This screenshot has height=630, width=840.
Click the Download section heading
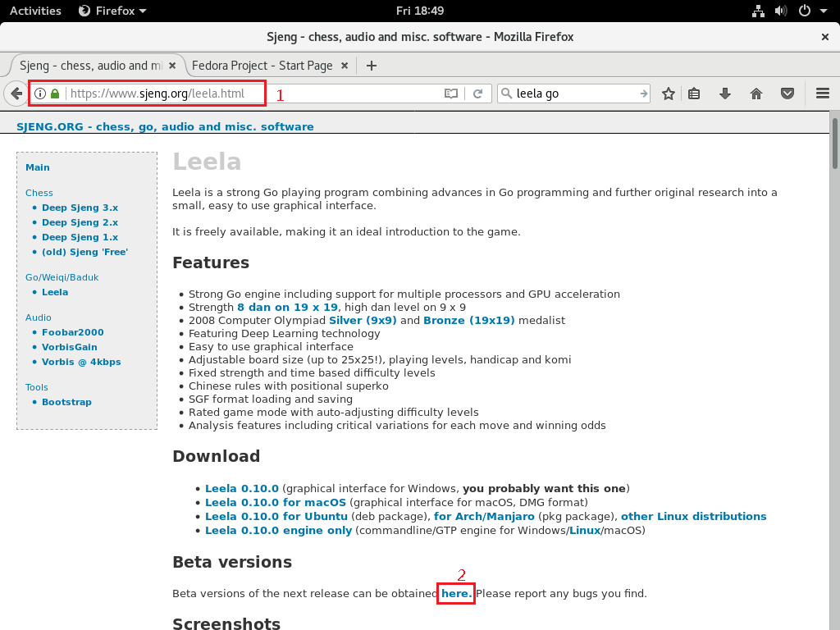pos(217,456)
